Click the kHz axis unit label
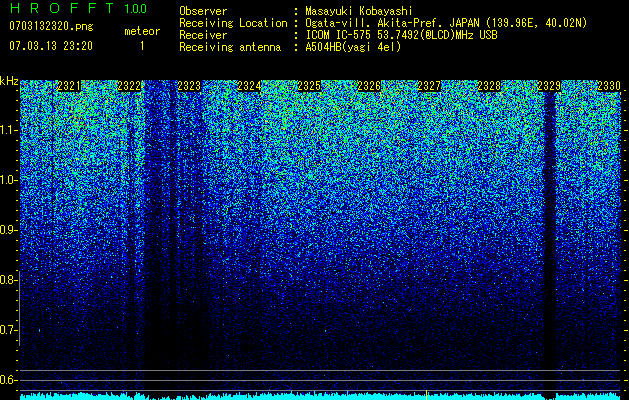629x400 pixels. 9,81
